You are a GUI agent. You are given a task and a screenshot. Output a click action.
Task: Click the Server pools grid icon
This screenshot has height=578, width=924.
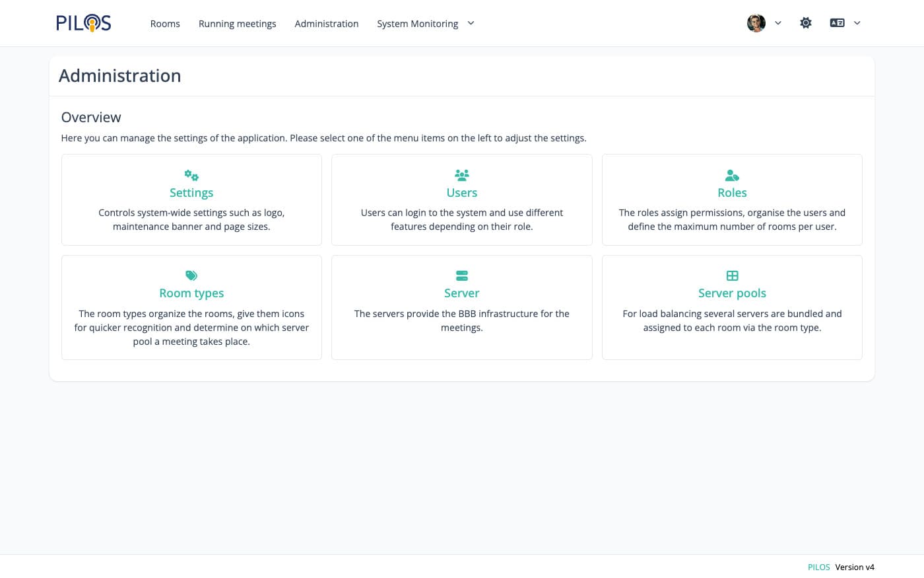732,275
